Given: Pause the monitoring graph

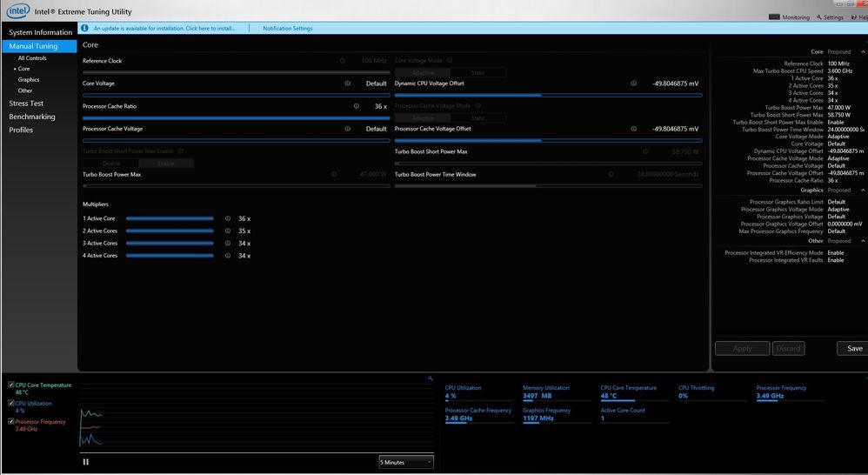Looking at the screenshot, I should coord(86,462).
